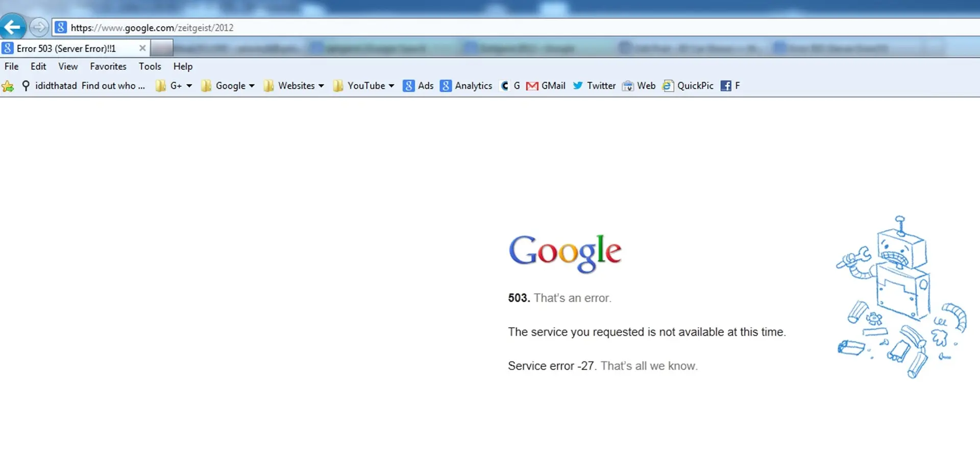Click the Forward navigation arrow
This screenshot has height=460, width=980.
pyautogui.click(x=39, y=27)
